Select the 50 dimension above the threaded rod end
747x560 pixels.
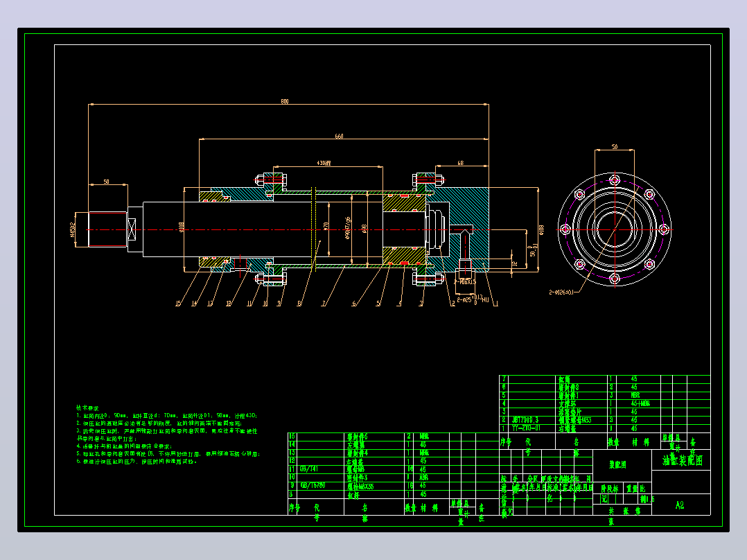[x=106, y=182]
